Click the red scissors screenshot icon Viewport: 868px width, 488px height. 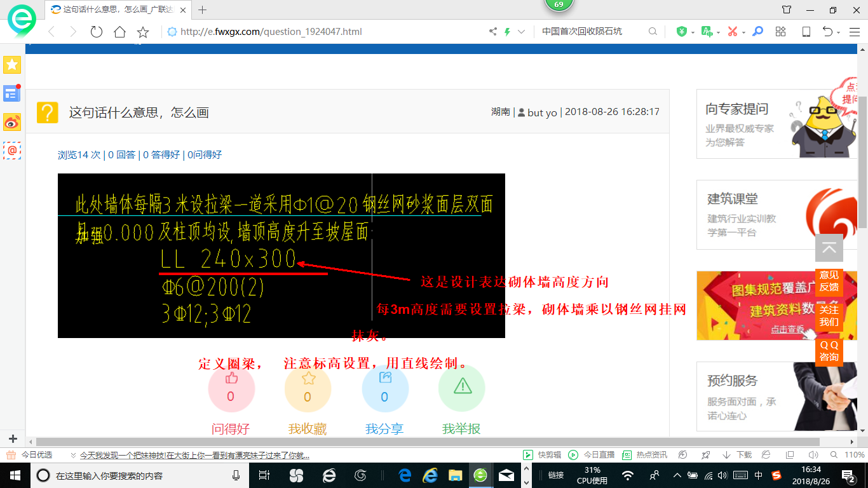(732, 31)
